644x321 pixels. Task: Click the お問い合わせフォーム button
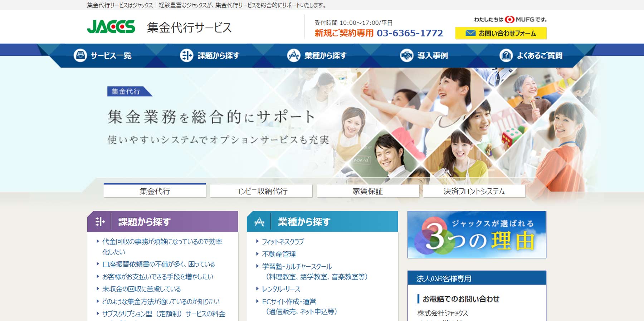point(501,33)
